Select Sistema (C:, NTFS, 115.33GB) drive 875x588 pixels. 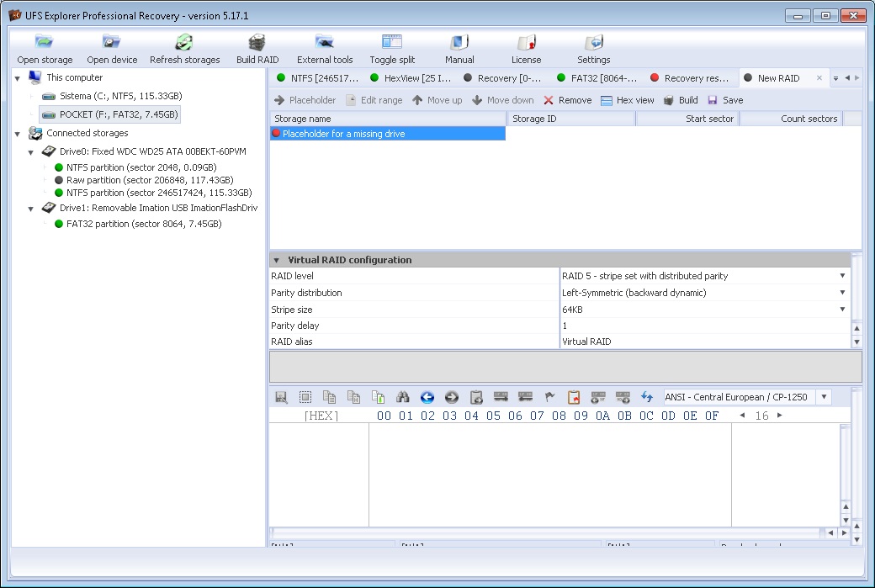(113, 96)
